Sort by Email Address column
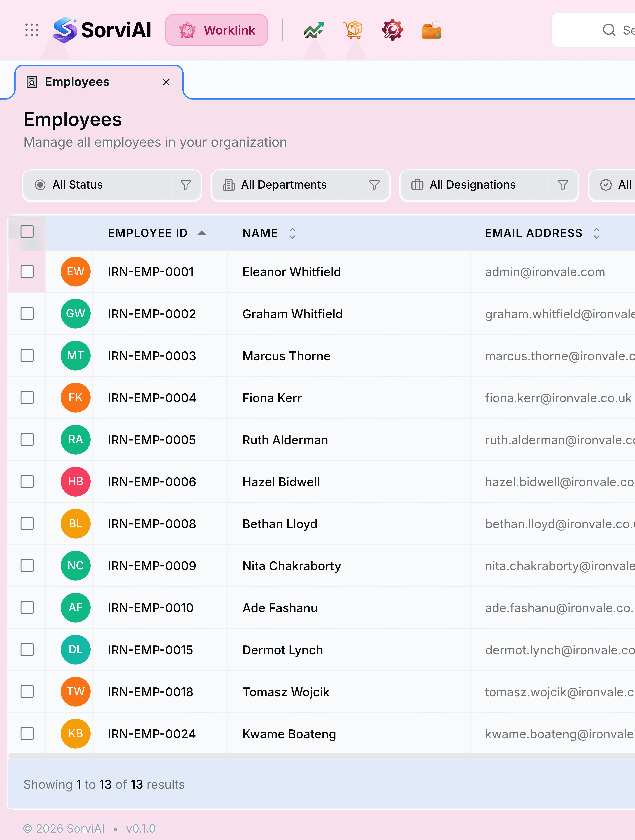This screenshot has width=635, height=840. (543, 233)
